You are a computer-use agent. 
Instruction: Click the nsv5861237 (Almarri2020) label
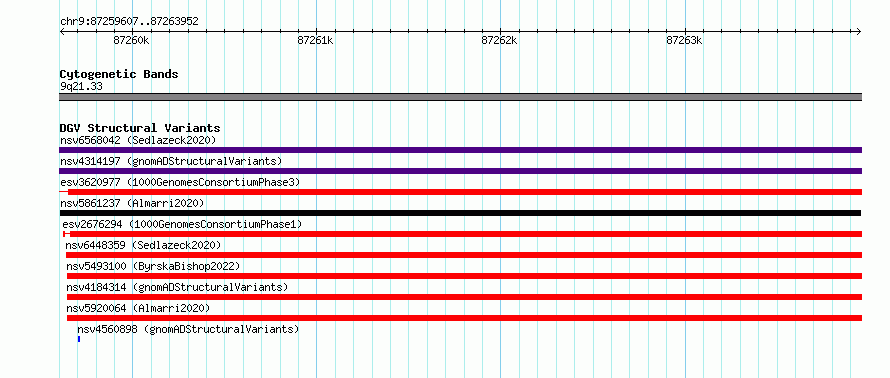point(132,203)
